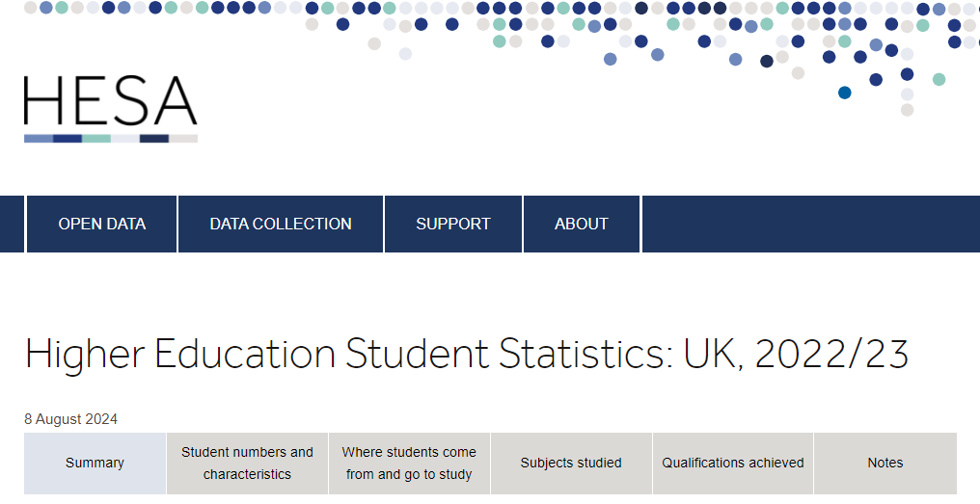Click the HESA logo
980x504 pixels.
(111, 109)
